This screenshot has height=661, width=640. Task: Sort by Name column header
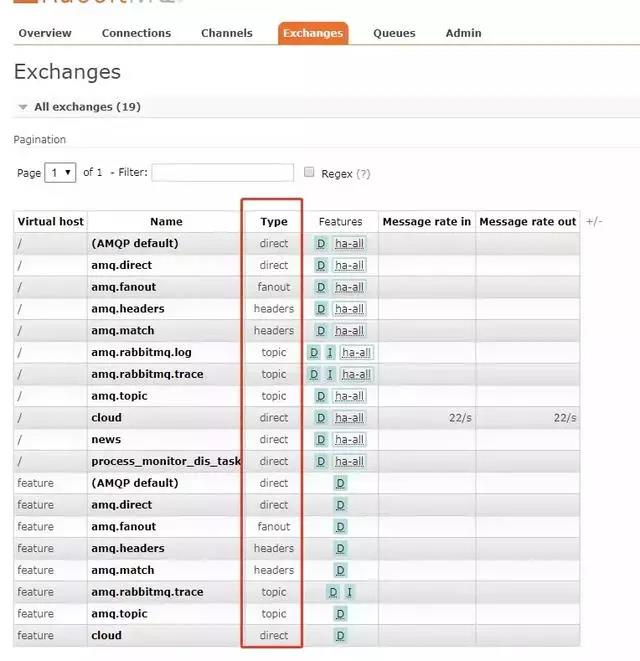click(x=166, y=221)
